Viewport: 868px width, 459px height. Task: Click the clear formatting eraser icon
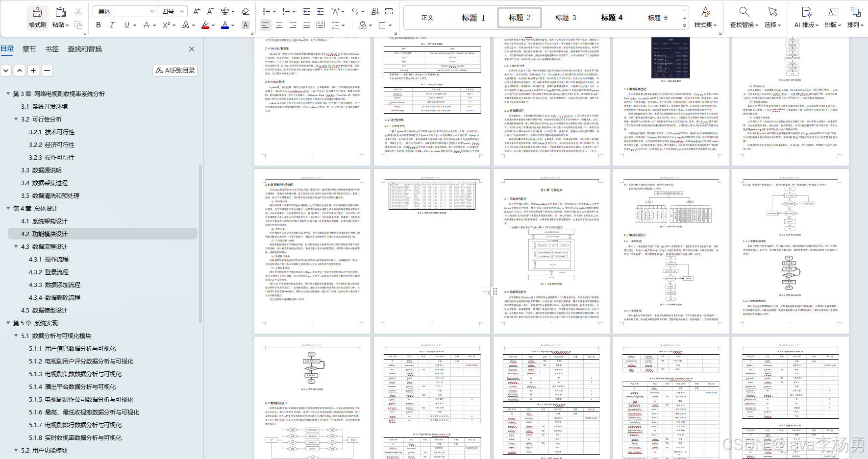coord(246,11)
